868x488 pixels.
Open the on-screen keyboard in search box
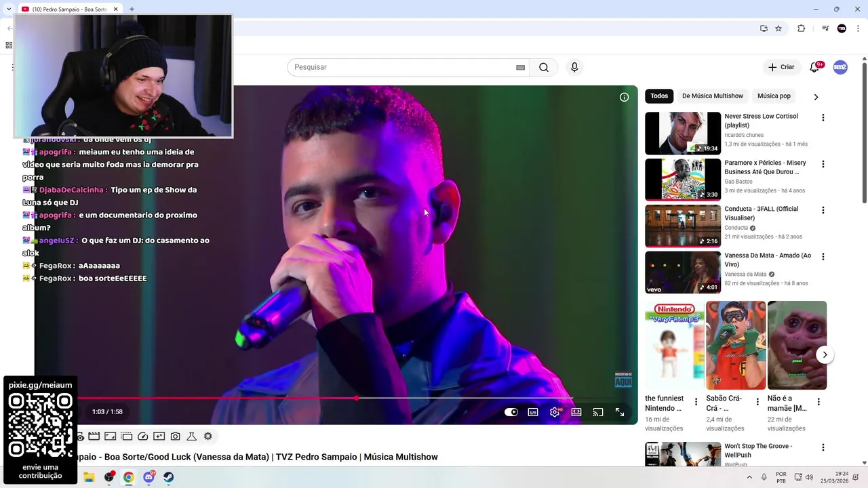521,67
